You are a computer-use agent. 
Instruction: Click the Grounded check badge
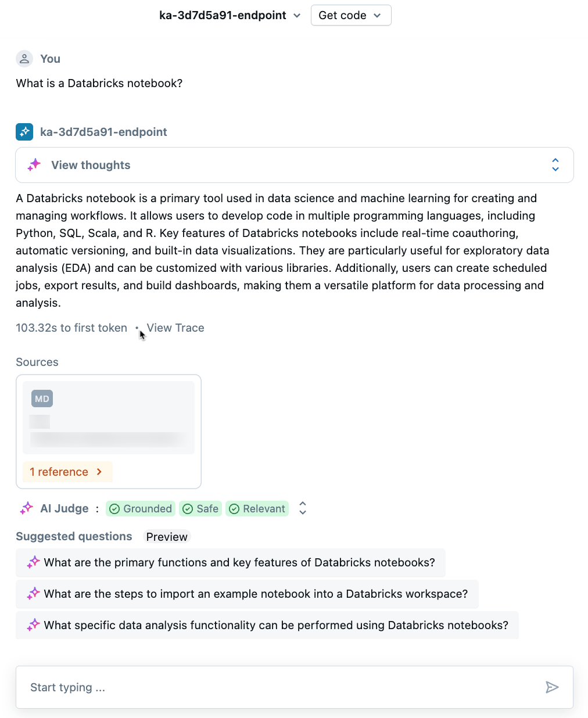pos(141,509)
